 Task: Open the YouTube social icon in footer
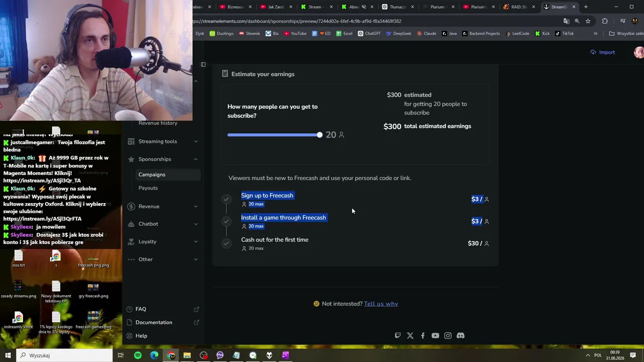pyautogui.click(x=435, y=335)
